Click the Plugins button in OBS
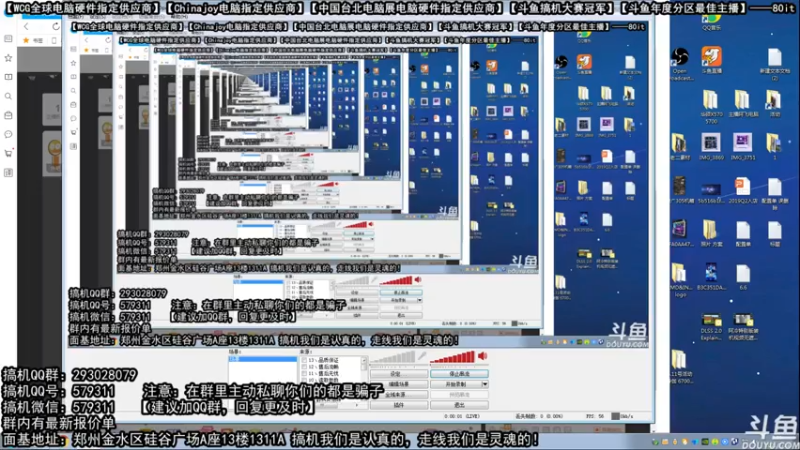Image resolution: width=800 pixels, height=450 pixels. [398, 405]
